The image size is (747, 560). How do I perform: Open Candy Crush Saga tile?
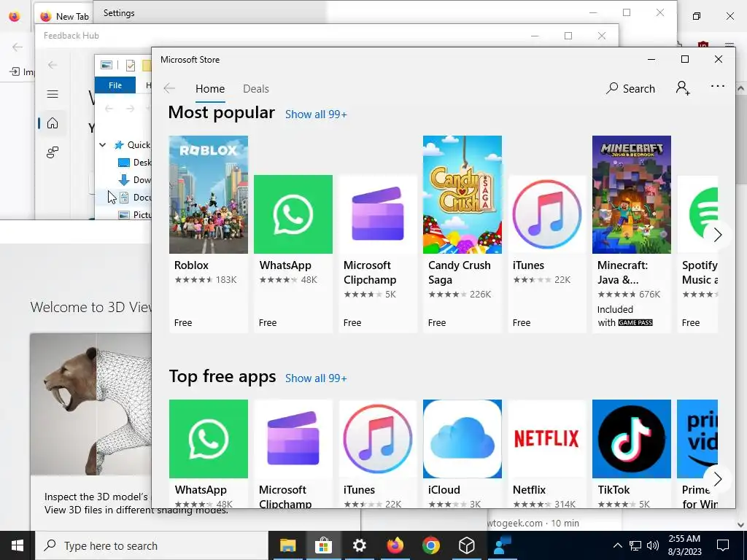point(462,234)
